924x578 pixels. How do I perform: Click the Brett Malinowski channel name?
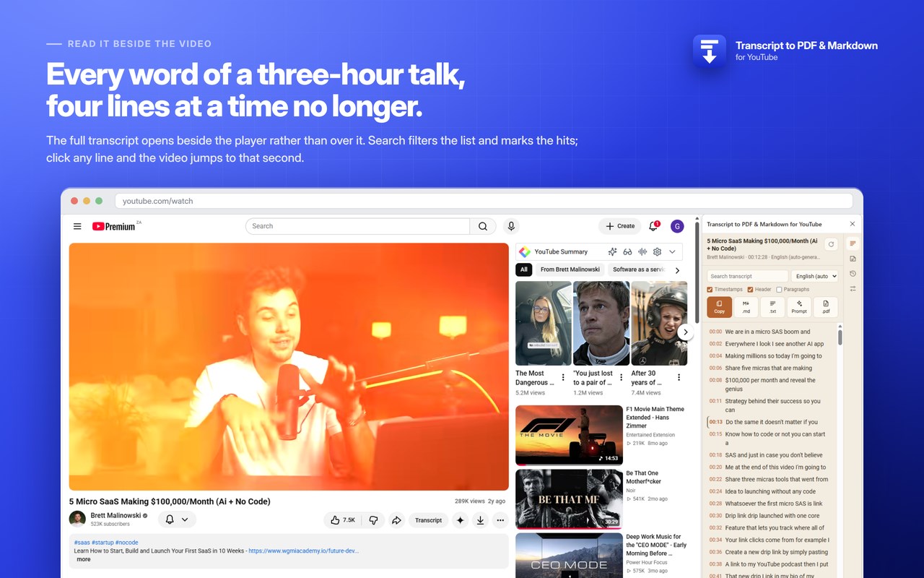[115, 515]
